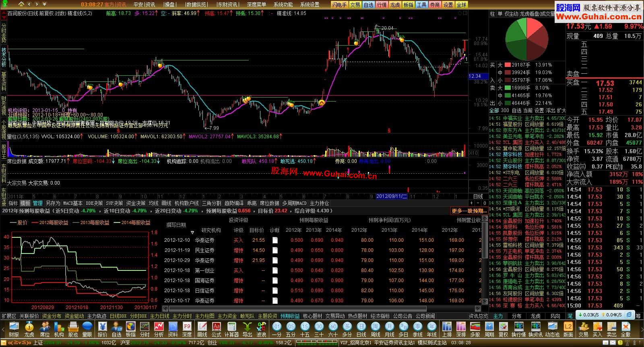The width and height of the screenshot is (644, 347).
Task: Open the 多股 multi-stock icon
Action: (475, 329)
